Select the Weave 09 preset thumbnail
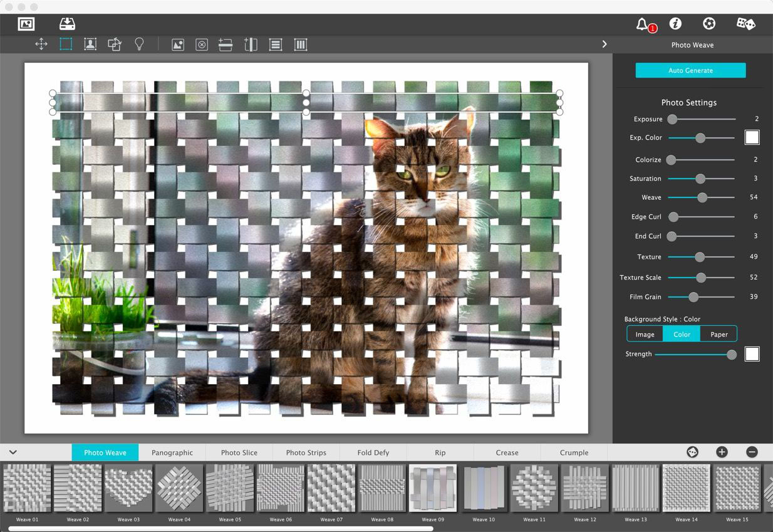The width and height of the screenshot is (773, 532). pyautogui.click(x=432, y=488)
